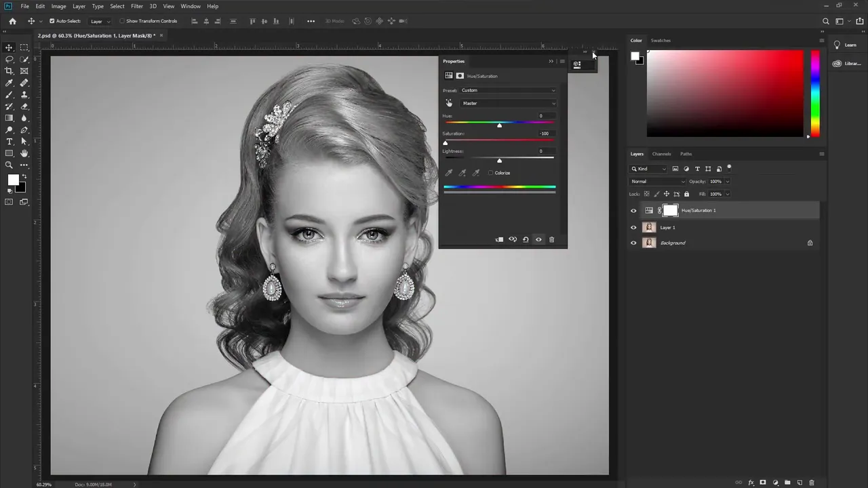Swap foreground and background colors
The width and height of the screenshot is (868, 488).
point(24,176)
